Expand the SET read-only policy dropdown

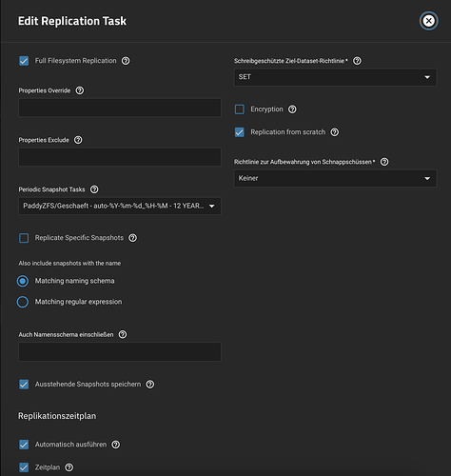coord(335,77)
